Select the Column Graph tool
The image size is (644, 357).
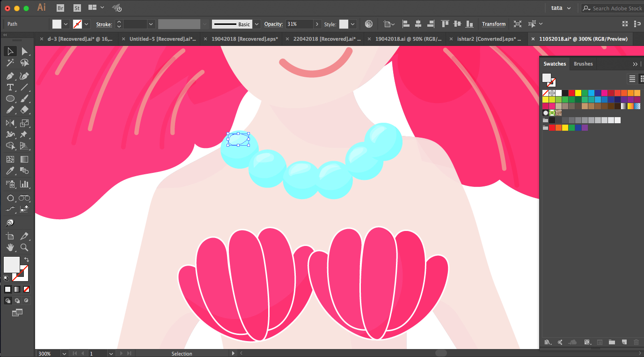(x=25, y=184)
